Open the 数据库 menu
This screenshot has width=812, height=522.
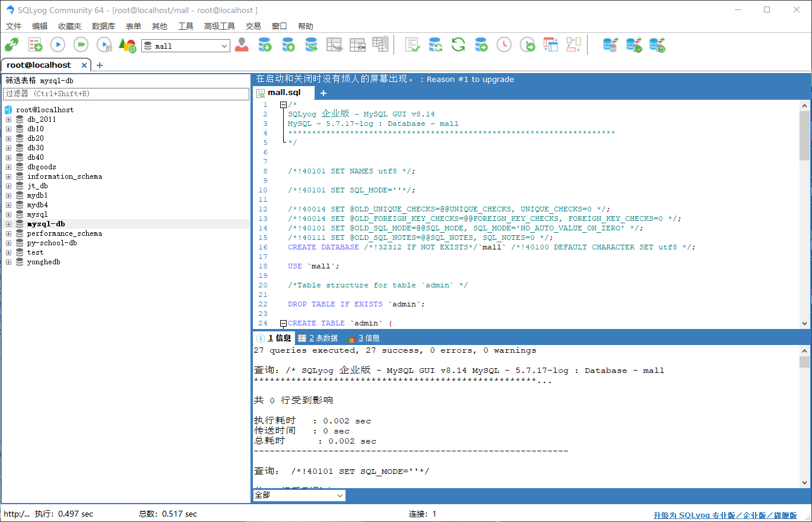coord(103,26)
